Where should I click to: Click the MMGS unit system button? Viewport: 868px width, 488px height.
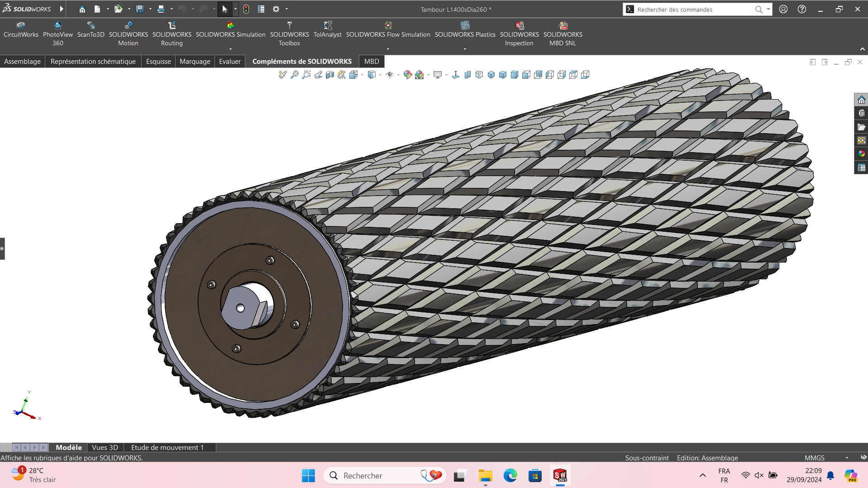click(815, 458)
